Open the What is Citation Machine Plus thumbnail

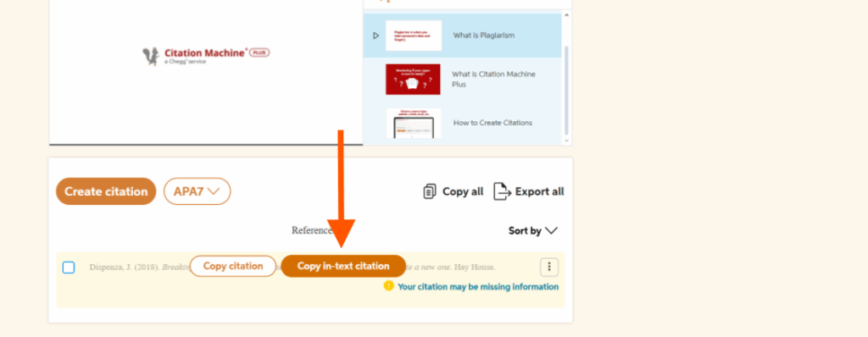[x=413, y=79]
